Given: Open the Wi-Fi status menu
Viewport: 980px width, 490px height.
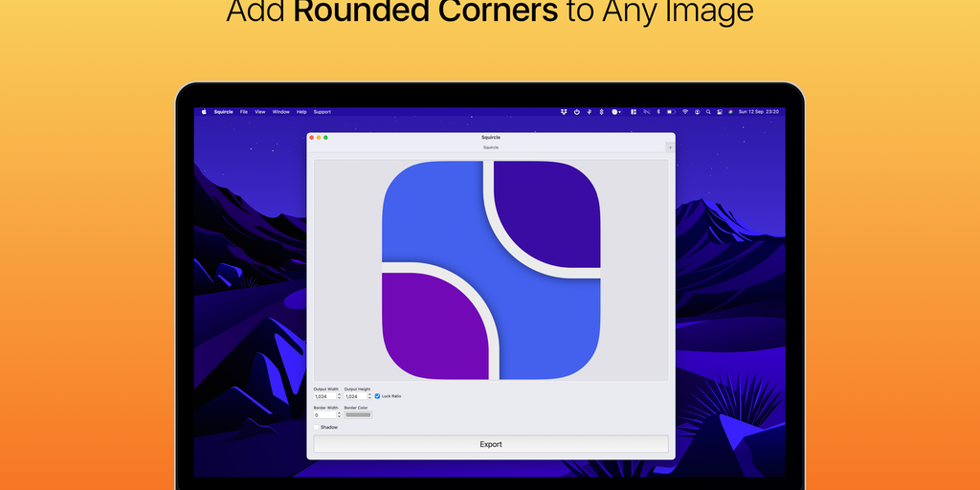Looking at the screenshot, I should [x=685, y=112].
